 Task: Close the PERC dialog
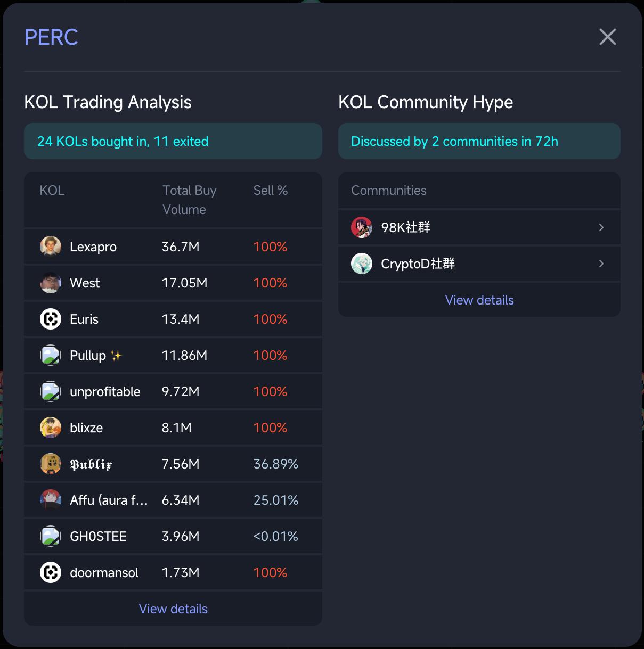pyautogui.click(x=607, y=37)
